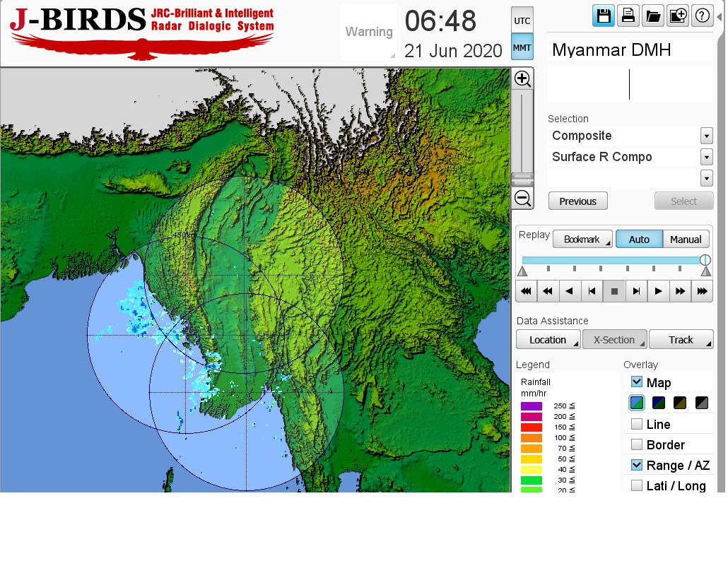The width and height of the screenshot is (728, 573).
Task: Click the add-folder plus icon
Action: (x=678, y=16)
